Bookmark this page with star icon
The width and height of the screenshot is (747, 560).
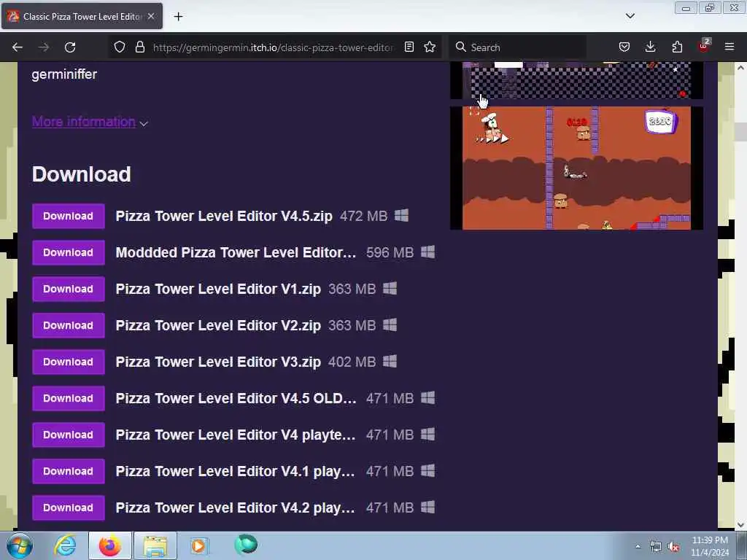point(430,47)
